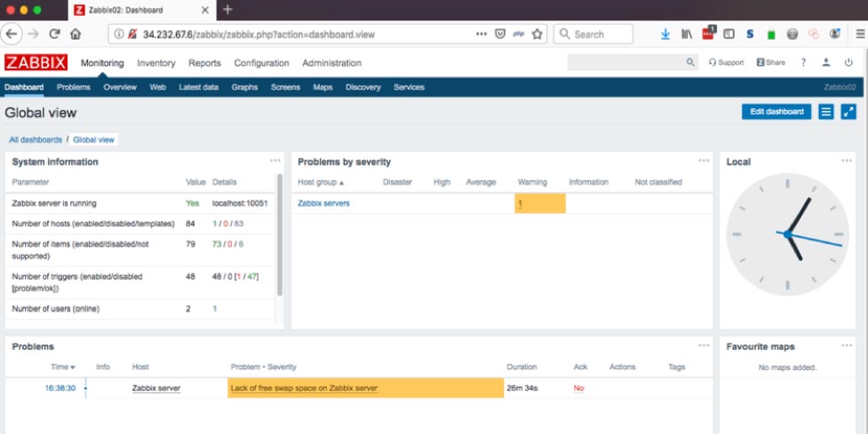Screen dimensions: 868x434
Task: Focus the Firefox Search box
Action: [593, 35]
